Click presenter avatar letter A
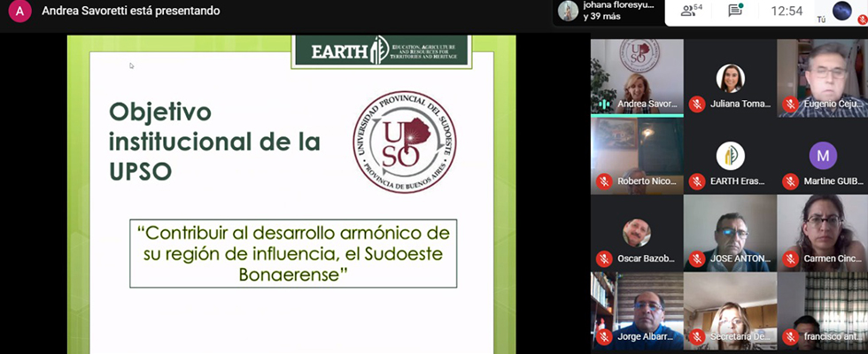Viewport: 868px width, 354px height. point(19,11)
